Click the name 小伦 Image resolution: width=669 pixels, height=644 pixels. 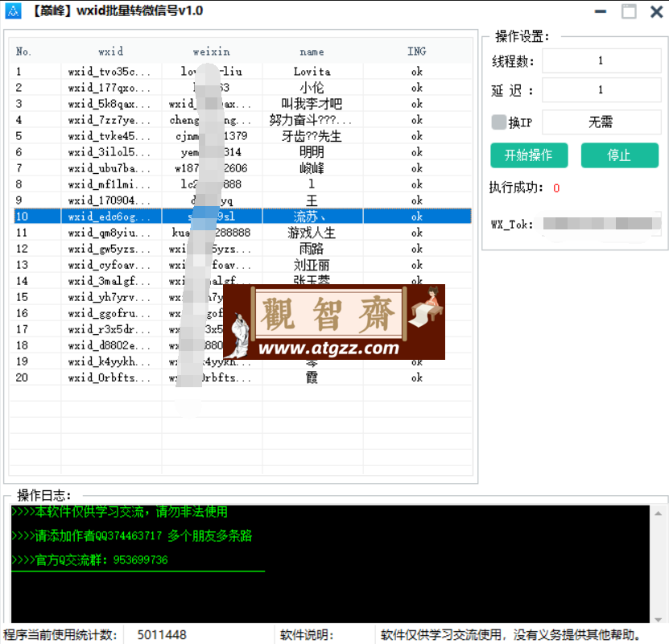click(312, 88)
